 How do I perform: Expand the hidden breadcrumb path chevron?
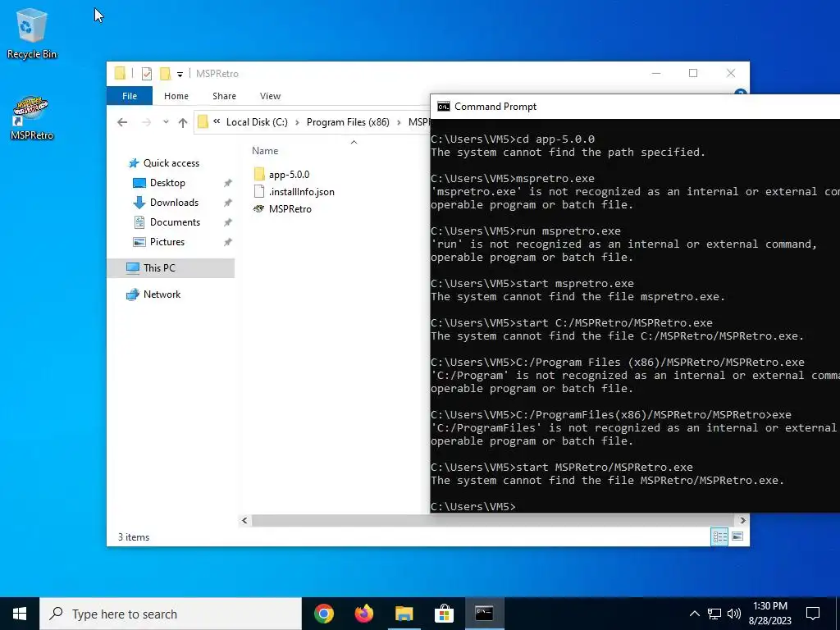coord(217,121)
